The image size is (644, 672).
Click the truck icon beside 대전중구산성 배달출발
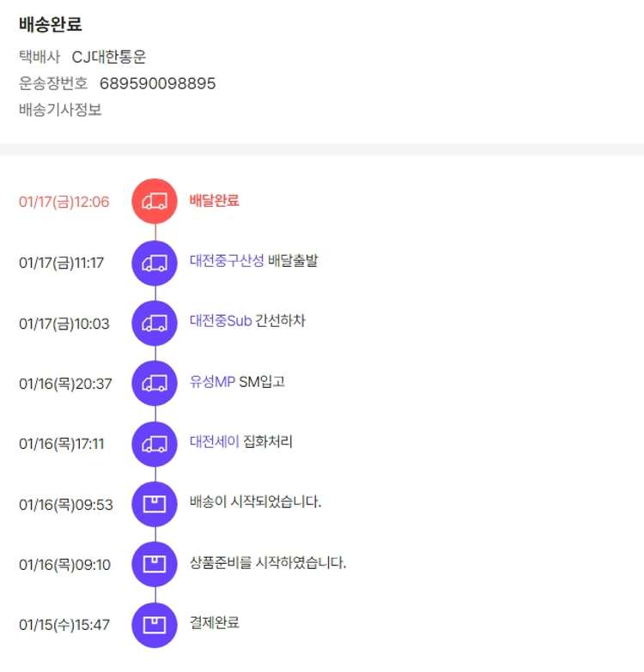[155, 262]
